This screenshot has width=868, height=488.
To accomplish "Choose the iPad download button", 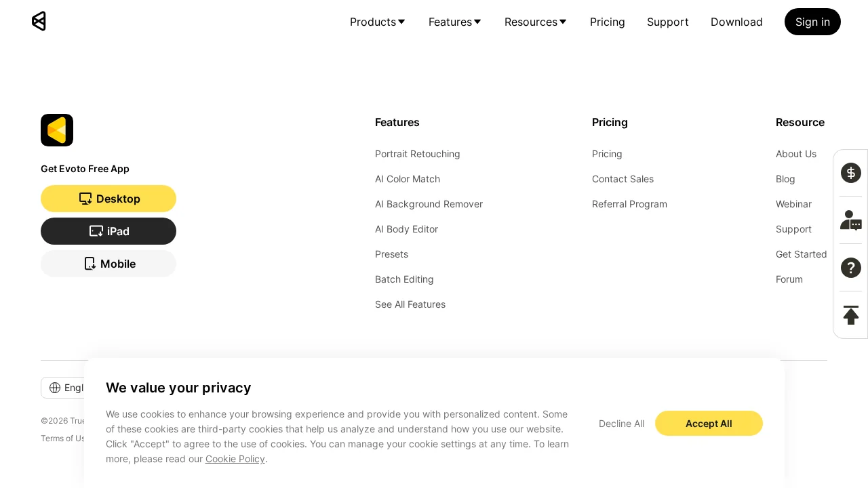I will tap(108, 231).
